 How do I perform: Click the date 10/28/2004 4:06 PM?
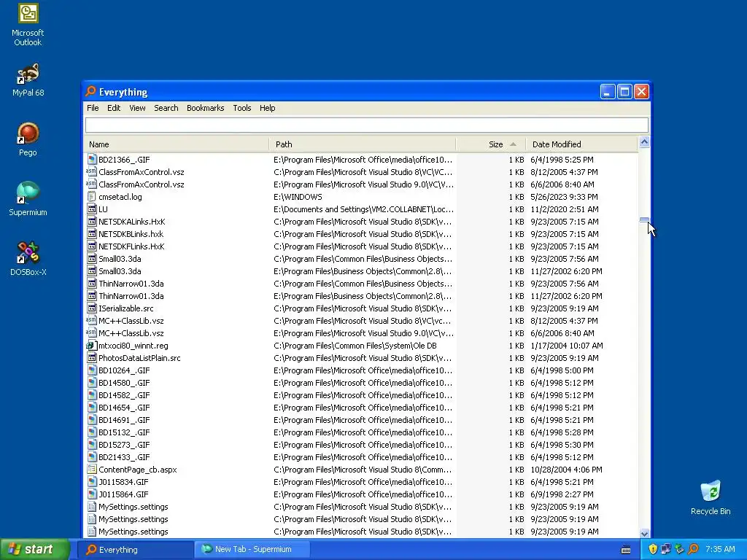(566, 470)
